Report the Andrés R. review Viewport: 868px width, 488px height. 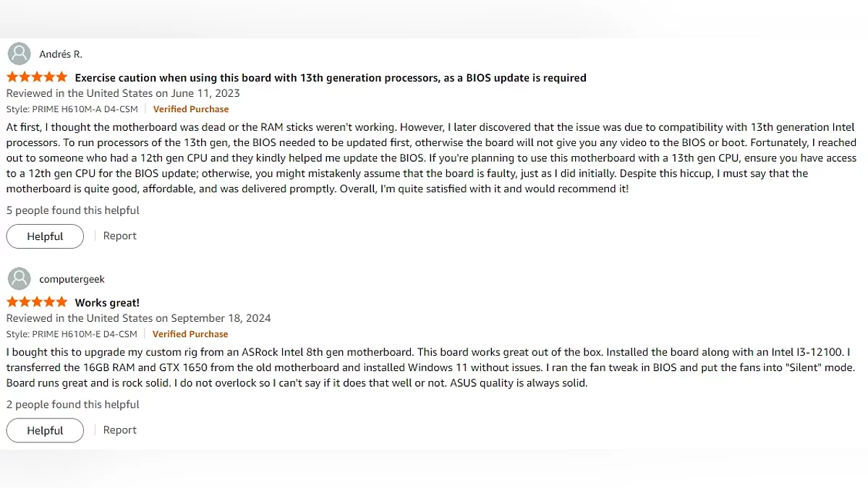119,236
